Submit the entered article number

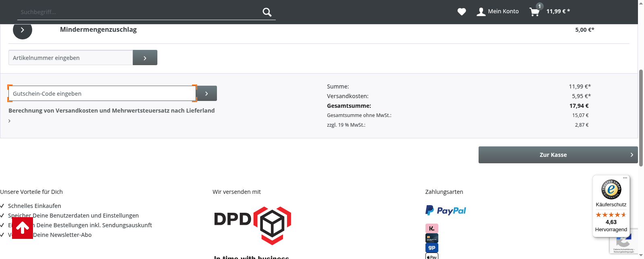(145, 58)
